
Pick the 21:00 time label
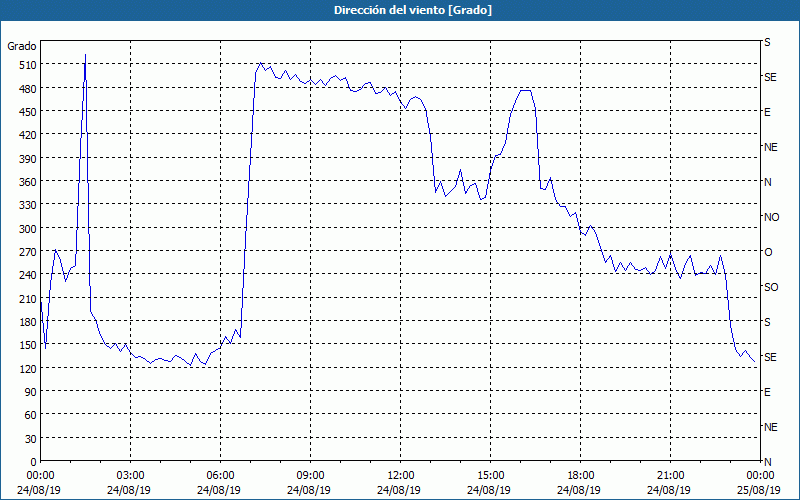tap(670, 476)
